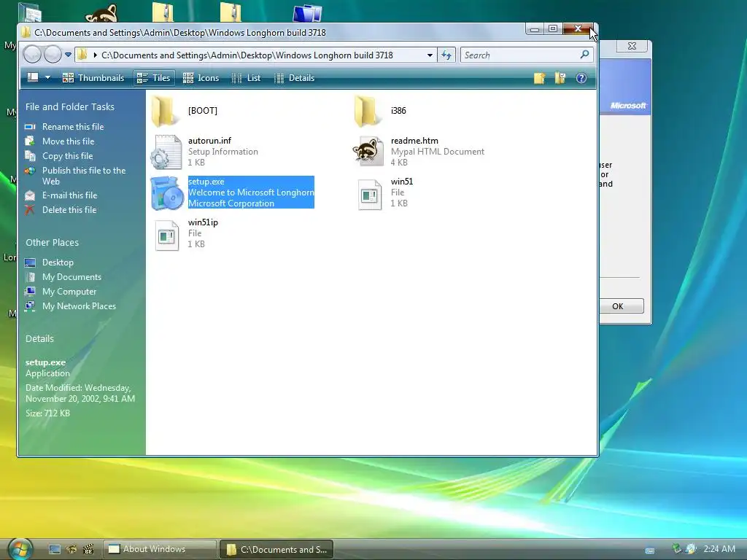The height and width of the screenshot is (560, 747).
Task: Click the keyboard icon in system tray
Action: [650, 550]
